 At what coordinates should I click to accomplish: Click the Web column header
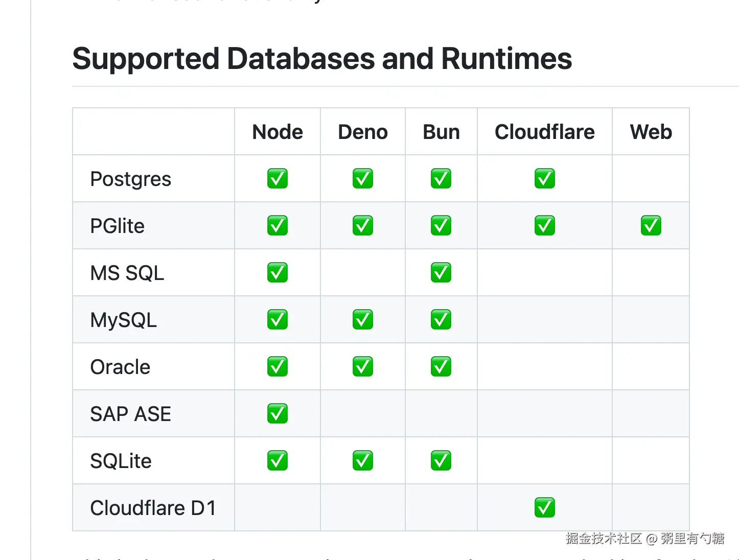pyautogui.click(x=651, y=132)
